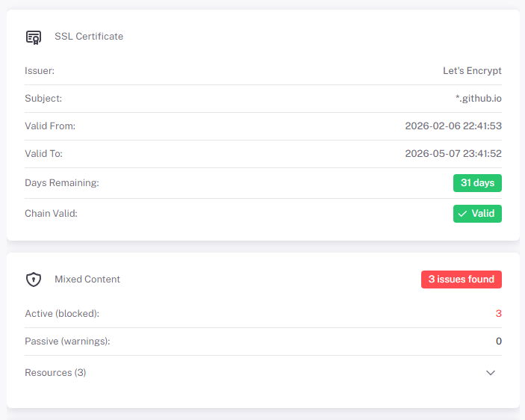Click the checkmark in the Valid badge
The width and height of the screenshot is (525, 420).
462,214
